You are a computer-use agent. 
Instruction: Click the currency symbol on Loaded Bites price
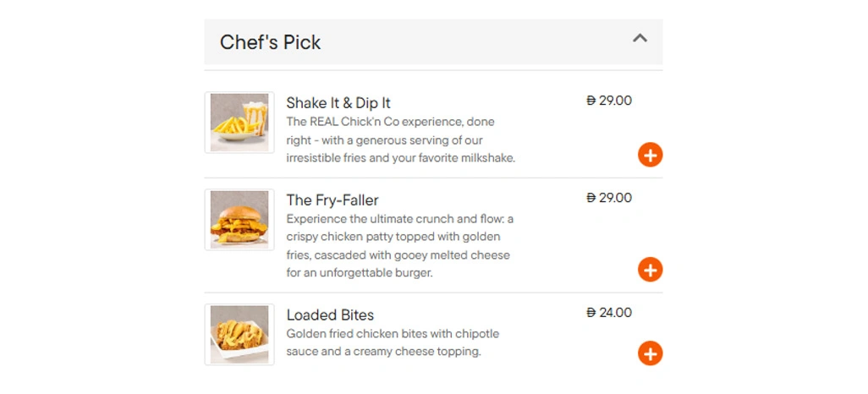coord(591,313)
